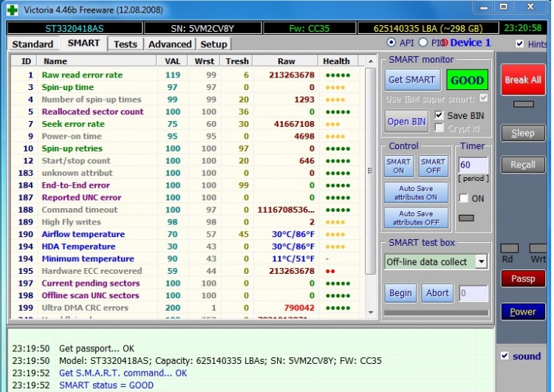Click the VAL column header

tap(172, 61)
